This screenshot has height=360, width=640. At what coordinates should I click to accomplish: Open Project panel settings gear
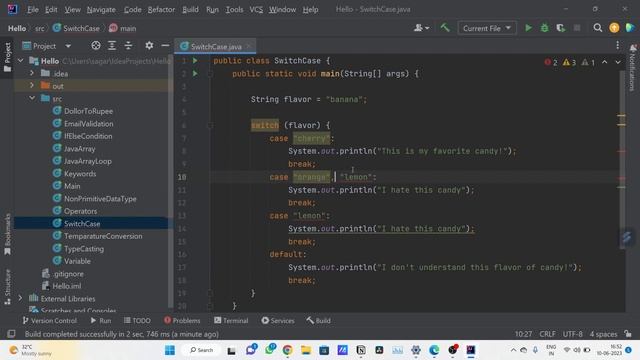[149, 46]
